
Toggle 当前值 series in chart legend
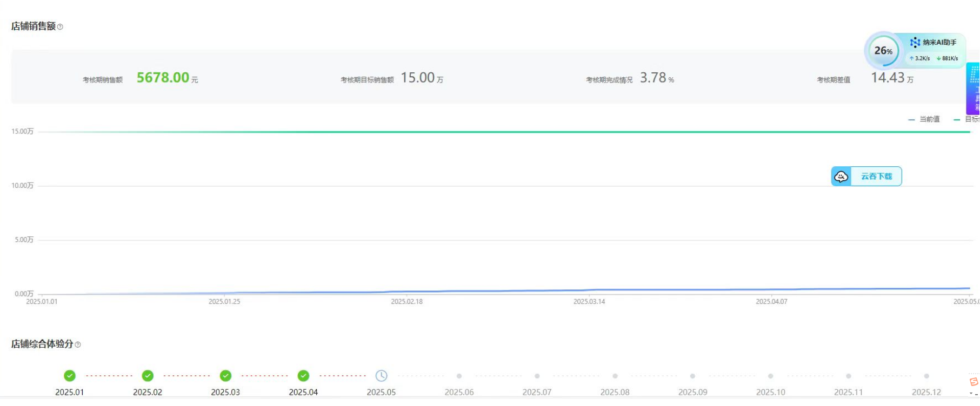pyautogui.click(x=924, y=119)
